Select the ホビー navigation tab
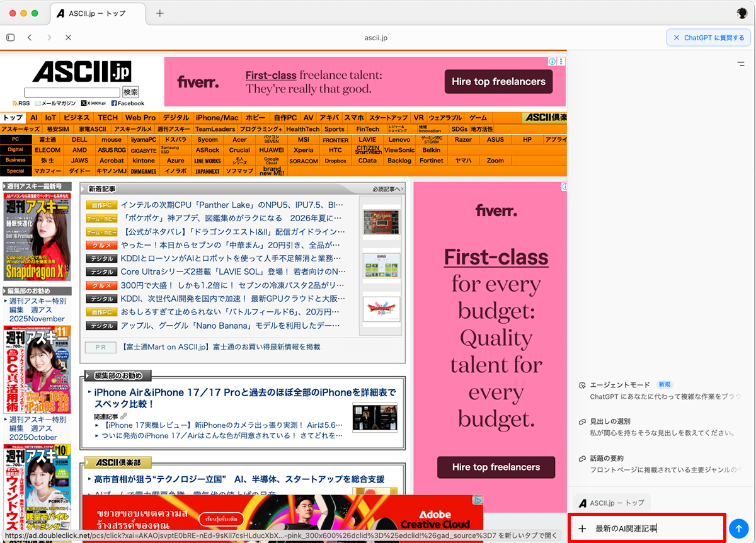This screenshot has height=543, width=756. pyautogui.click(x=256, y=118)
